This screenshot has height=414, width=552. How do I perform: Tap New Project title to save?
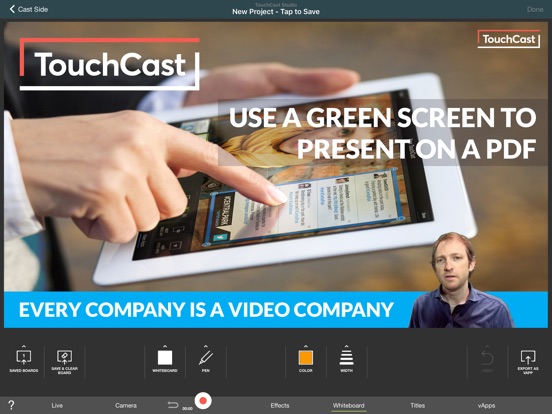tap(276, 12)
